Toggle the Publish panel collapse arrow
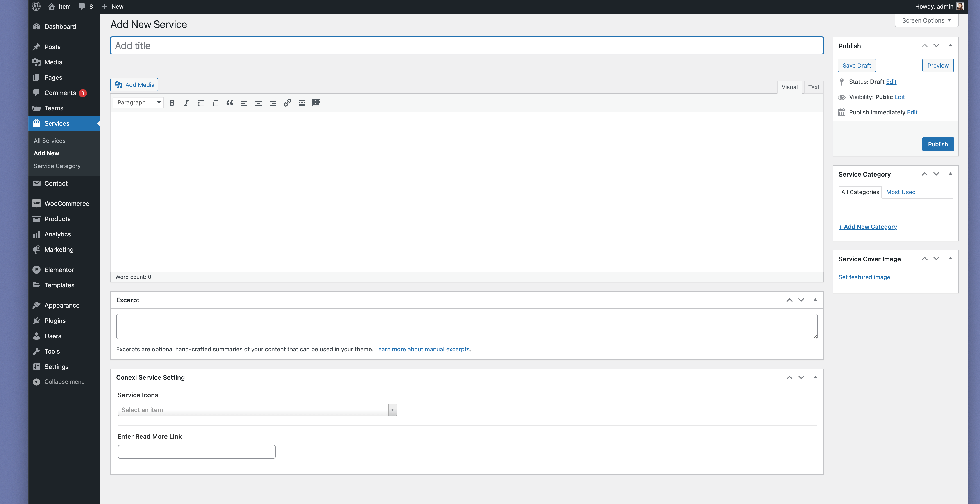Viewport: 980px width, 504px height. click(x=950, y=46)
